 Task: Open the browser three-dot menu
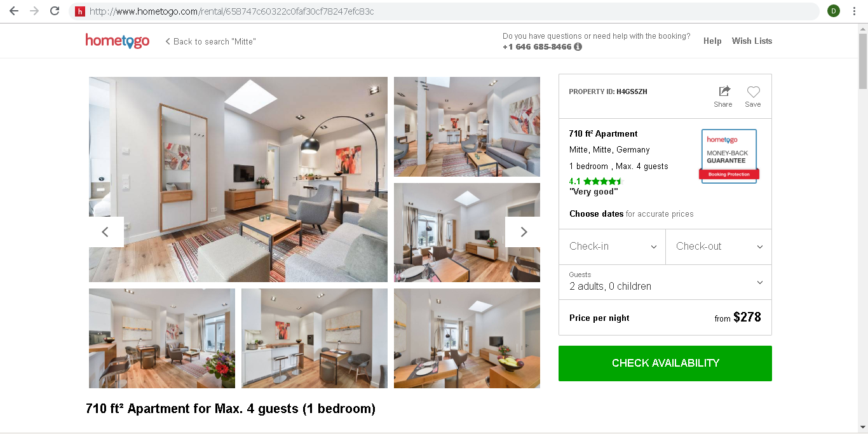pos(855,11)
